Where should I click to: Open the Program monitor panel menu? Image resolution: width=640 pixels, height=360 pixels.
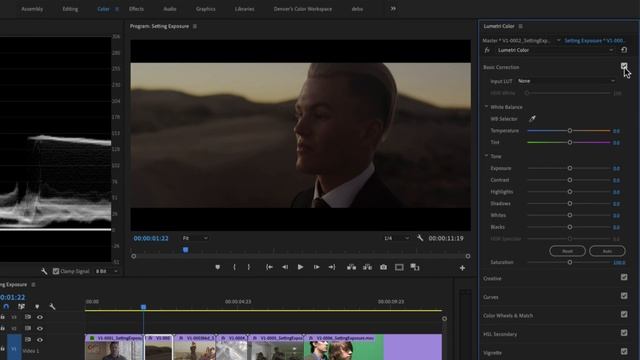click(195, 26)
